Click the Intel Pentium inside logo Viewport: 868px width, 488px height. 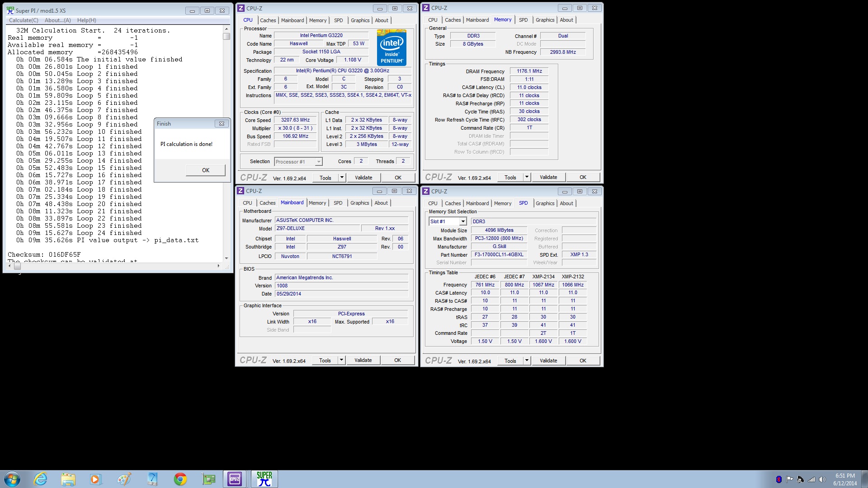point(392,47)
